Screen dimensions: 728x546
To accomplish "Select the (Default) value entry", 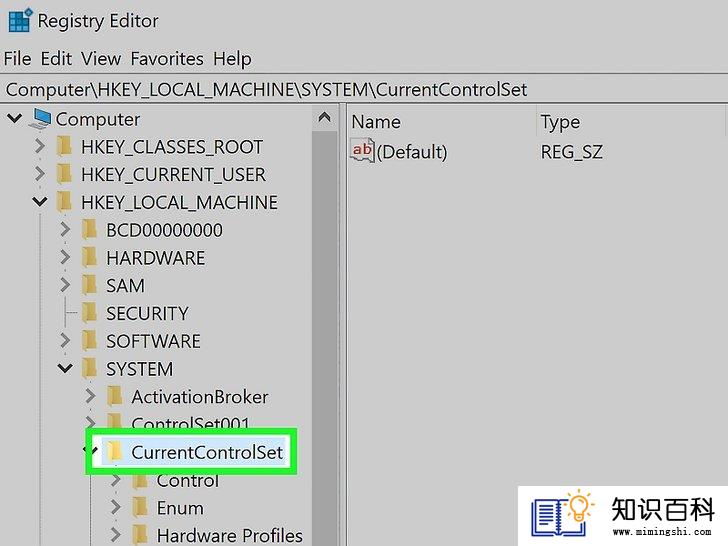I will coord(412,152).
